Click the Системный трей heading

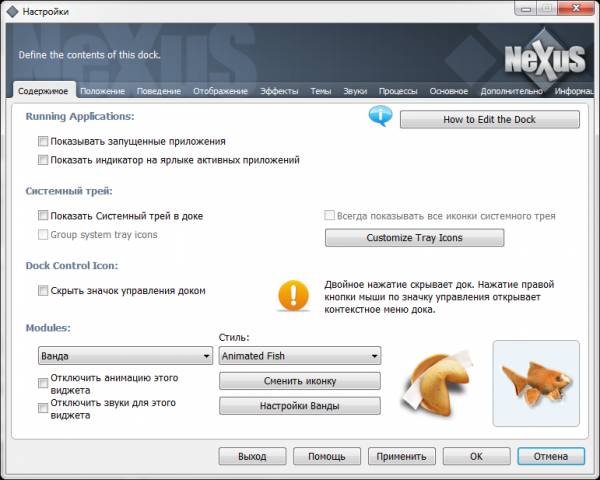coord(69,191)
